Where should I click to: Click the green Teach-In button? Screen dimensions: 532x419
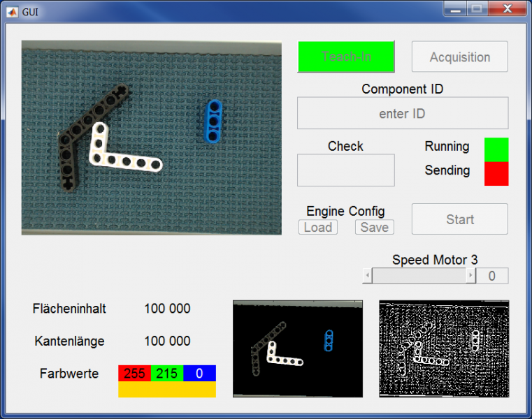[x=346, y=57]
